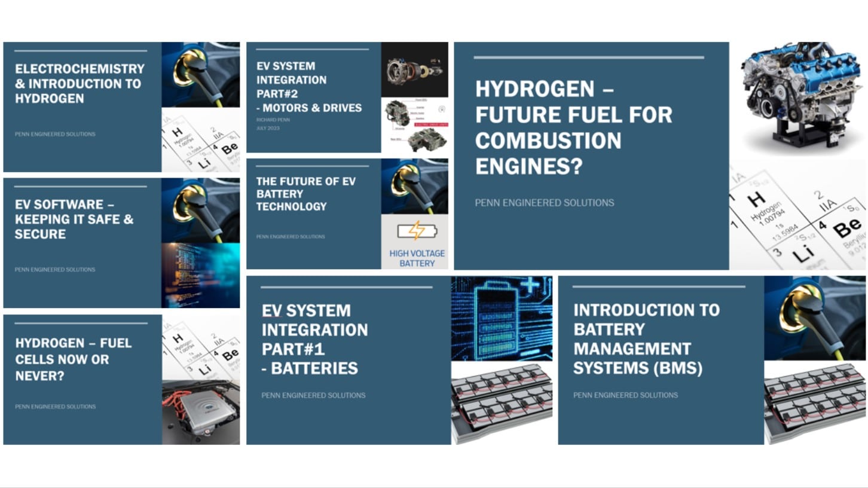Click the High Voltage Battery lightning icon
The height and width of the screenshot is (488, 868).
click(417, 231)
